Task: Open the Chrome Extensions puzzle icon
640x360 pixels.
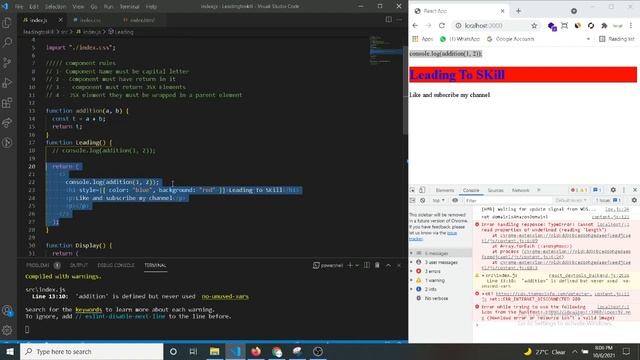Action: click(x=604, y=25)
